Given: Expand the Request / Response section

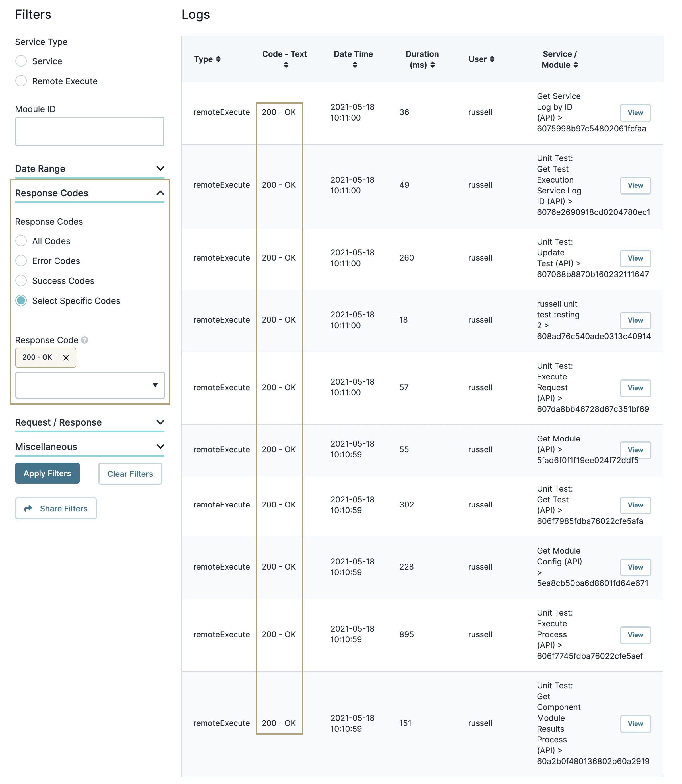Looking at the screenshot, I should 89,422.
